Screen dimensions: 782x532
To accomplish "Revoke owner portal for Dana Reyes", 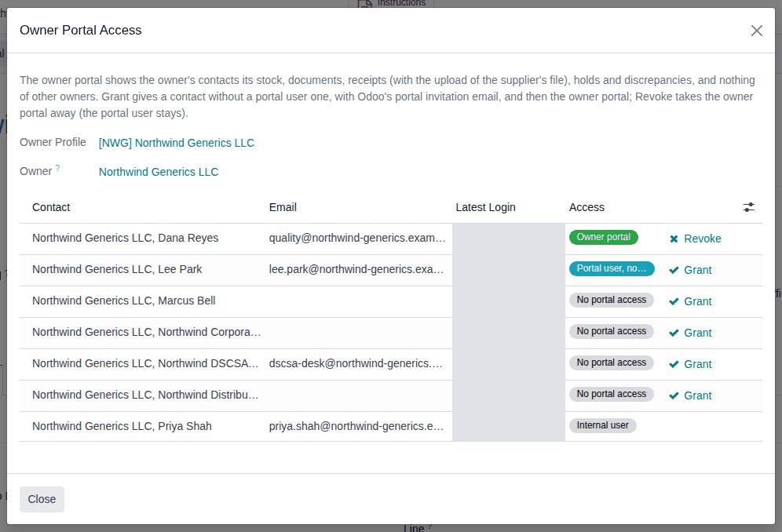I will pyautogui.click(x=695, y=239).
